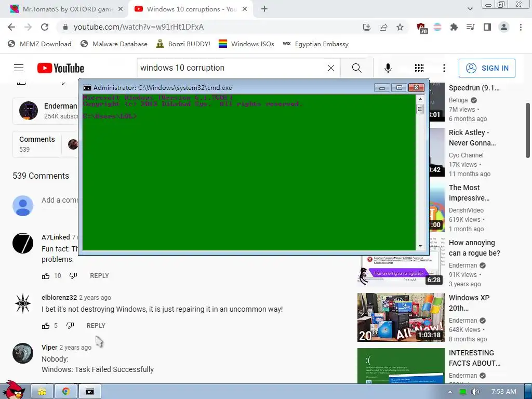The width and height of the screenshot is (532, 399).
Task: Open A7Linked profile picture
Action: tap(23, 243)
